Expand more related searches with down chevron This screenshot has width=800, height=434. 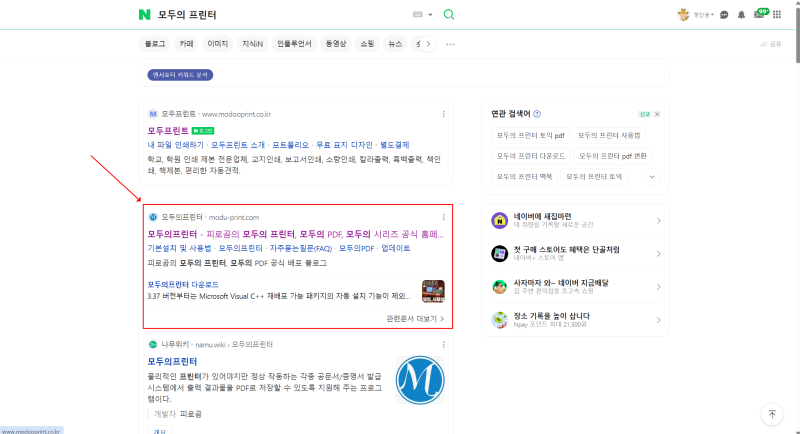click(652, 177)
